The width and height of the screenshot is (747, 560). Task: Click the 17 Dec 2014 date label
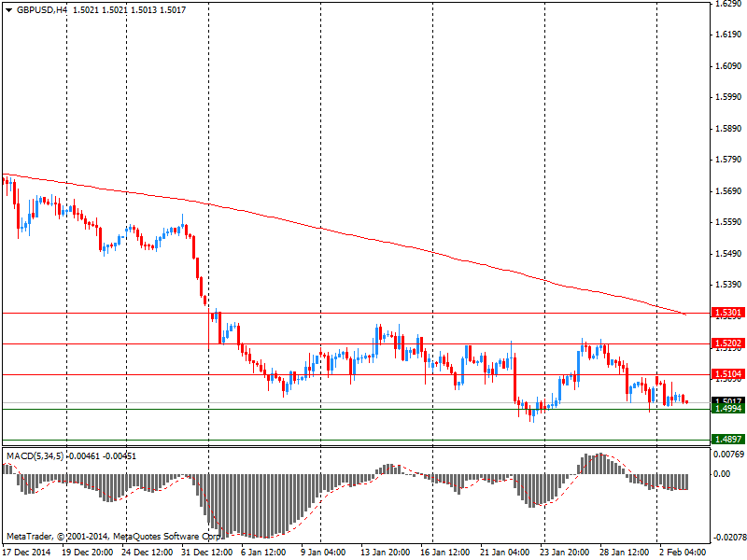(29, 553)
